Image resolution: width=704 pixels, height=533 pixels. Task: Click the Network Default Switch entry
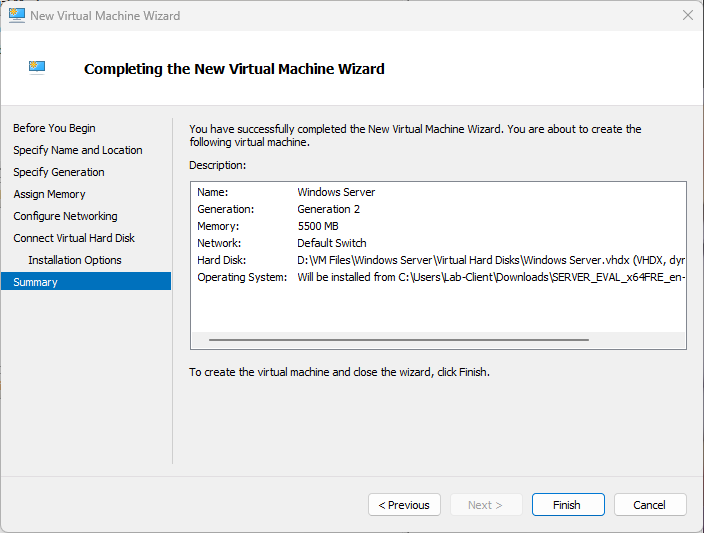[332, 243]
